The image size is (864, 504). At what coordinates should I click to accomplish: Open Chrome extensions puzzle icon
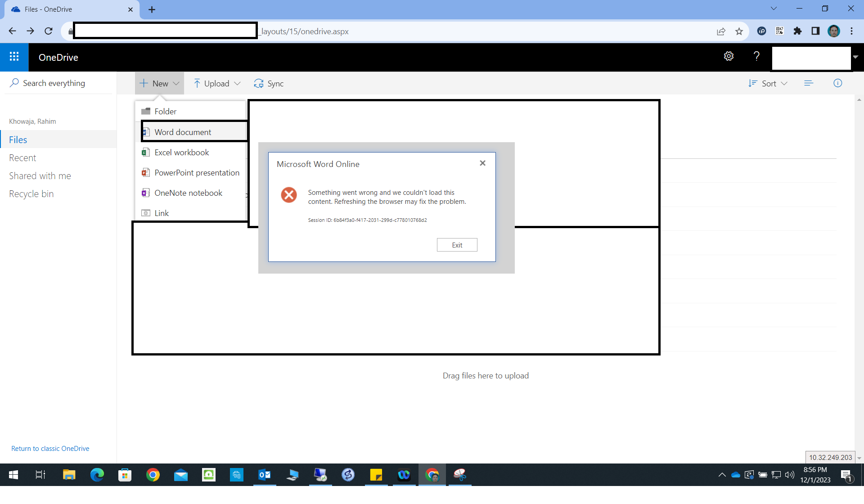pos(797,31)
